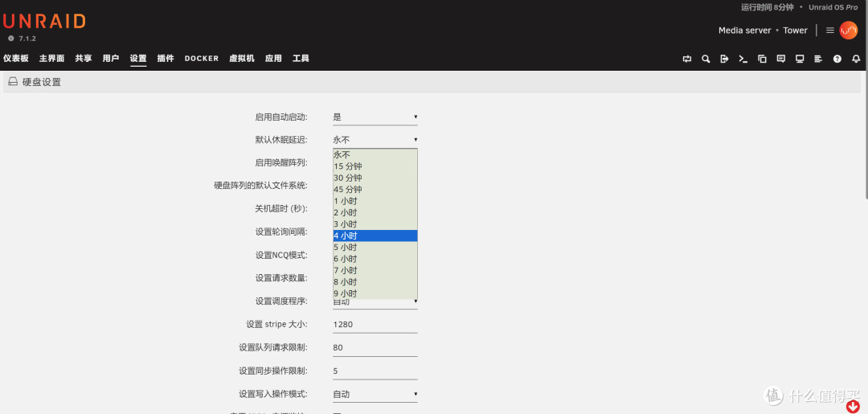868x414 pixels.
Task: Click the red scroll-down arrow icon
Action: pyautogui.click(x=853, y=407)
